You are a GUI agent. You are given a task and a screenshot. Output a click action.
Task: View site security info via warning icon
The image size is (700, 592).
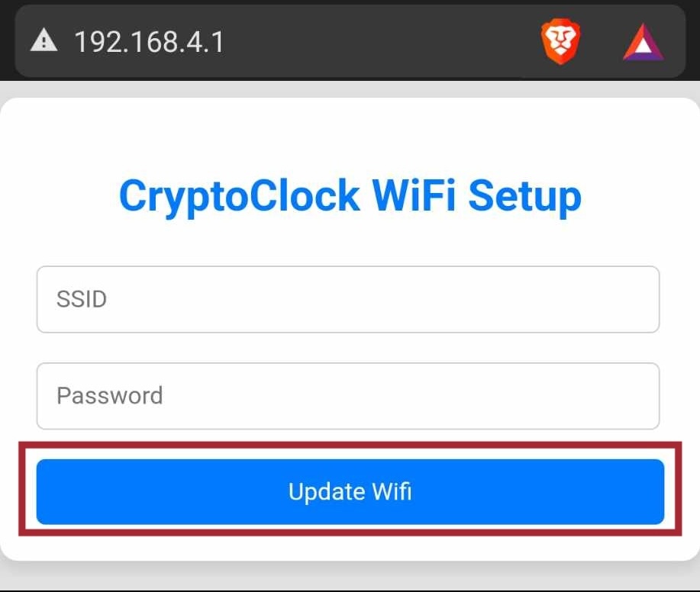point(44,40)
